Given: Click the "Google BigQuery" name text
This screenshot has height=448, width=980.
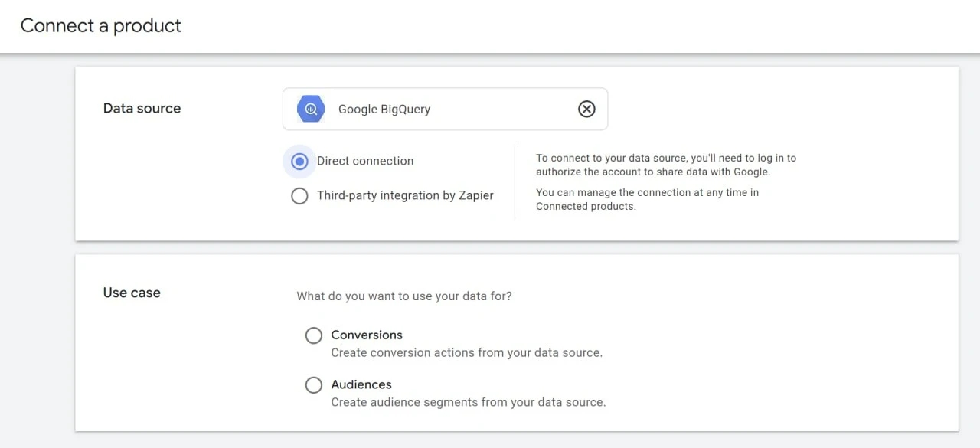Looking at the screenshot, I should click(x=384, y=110).
